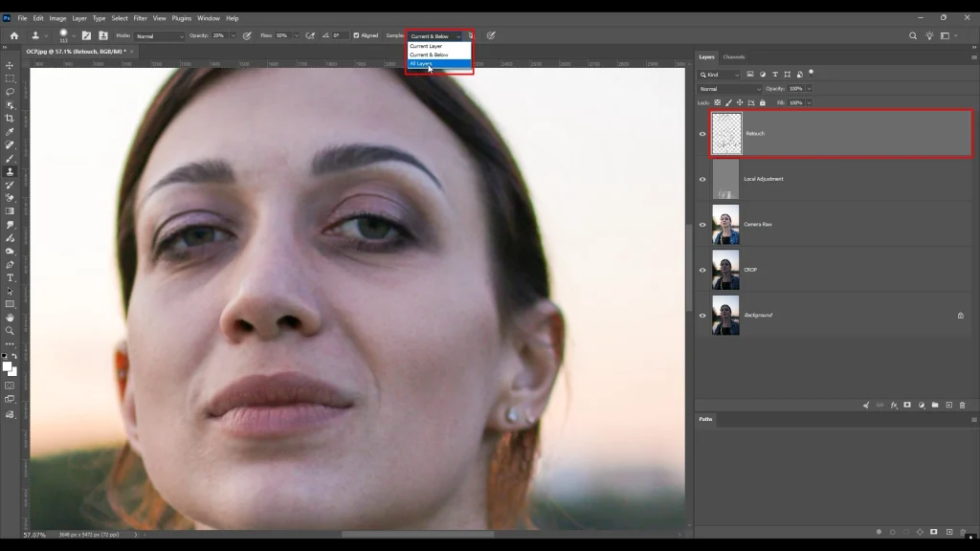Open the options bar Opacity slider arrow
This screenshot has height=551, width=980.
point(234,35)
